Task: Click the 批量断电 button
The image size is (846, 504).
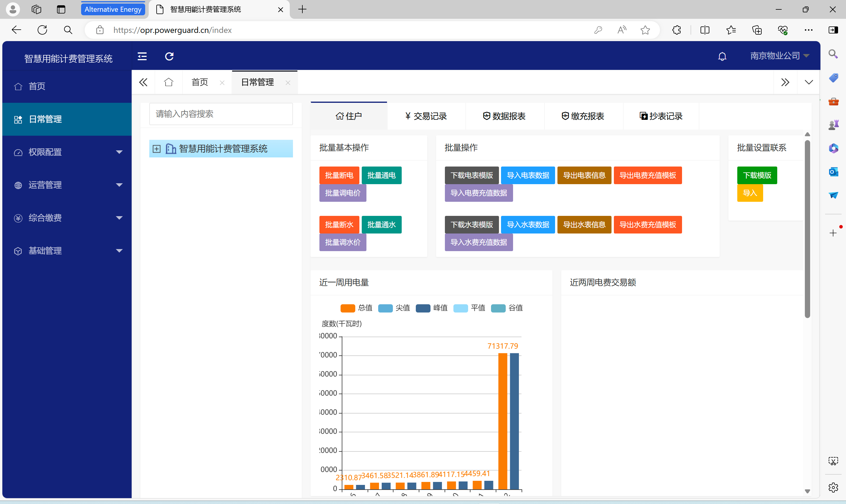Action: tap(339, 175)
